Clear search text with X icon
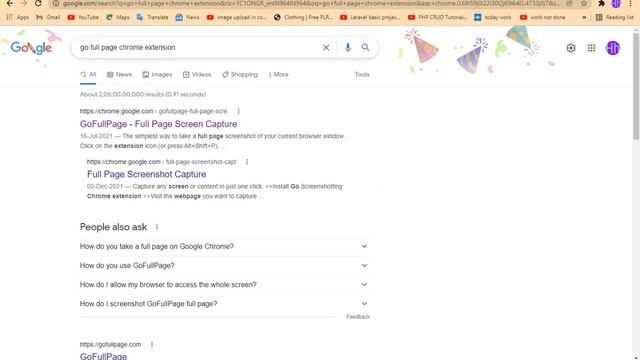 326,47
